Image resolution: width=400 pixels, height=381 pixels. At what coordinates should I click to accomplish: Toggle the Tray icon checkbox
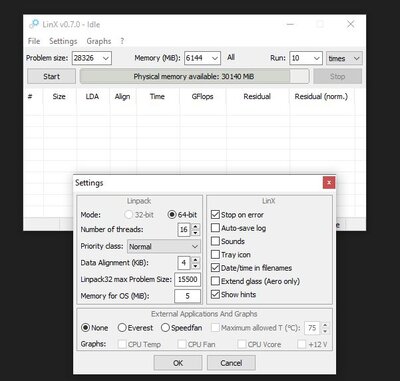pyautogui.click(x=215, y=255)
